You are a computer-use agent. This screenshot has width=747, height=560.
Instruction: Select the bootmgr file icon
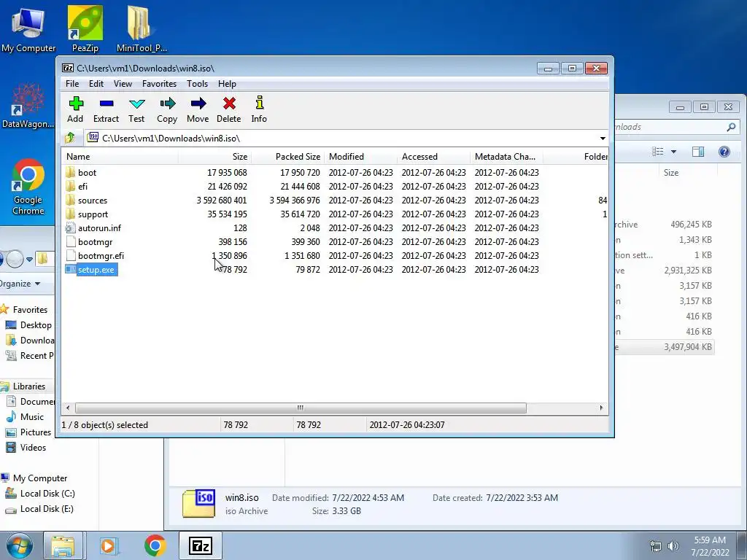coord(71,242)
